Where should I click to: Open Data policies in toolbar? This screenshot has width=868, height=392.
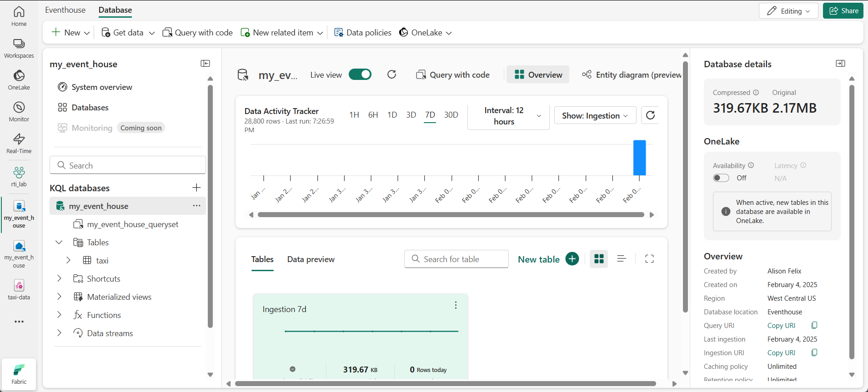pos(363,33)
